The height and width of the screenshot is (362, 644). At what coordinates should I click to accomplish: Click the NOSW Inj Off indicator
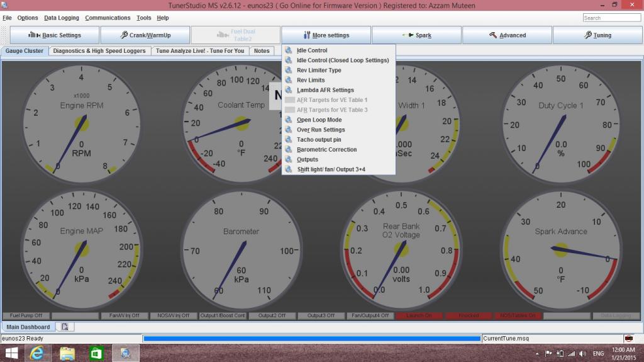[x=174, y=315]
